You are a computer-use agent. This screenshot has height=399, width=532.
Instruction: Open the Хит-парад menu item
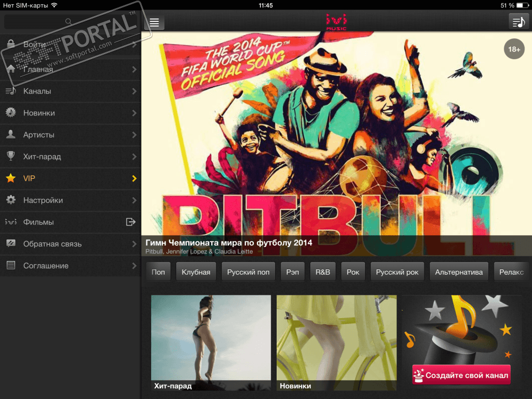[x=71, y=156]
